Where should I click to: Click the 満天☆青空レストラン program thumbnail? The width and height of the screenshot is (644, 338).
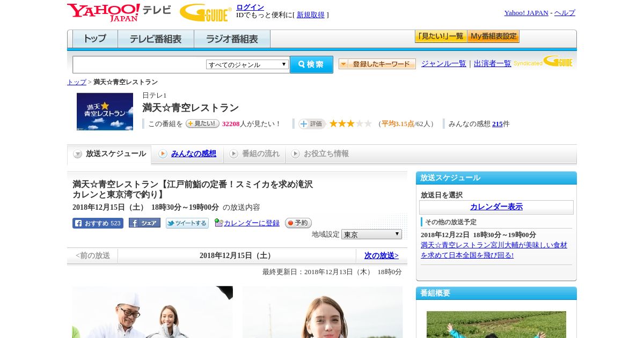(x=105, y=112)
